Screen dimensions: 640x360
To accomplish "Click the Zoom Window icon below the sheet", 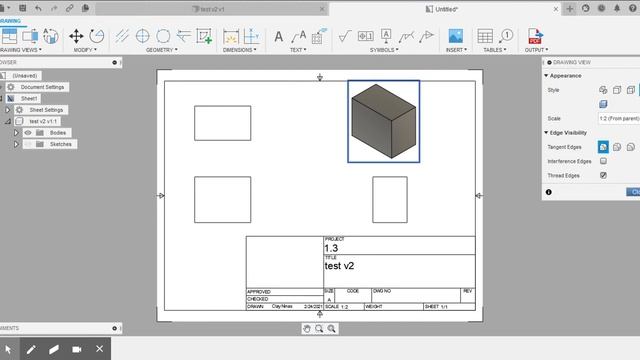I will tap(319, 329).
